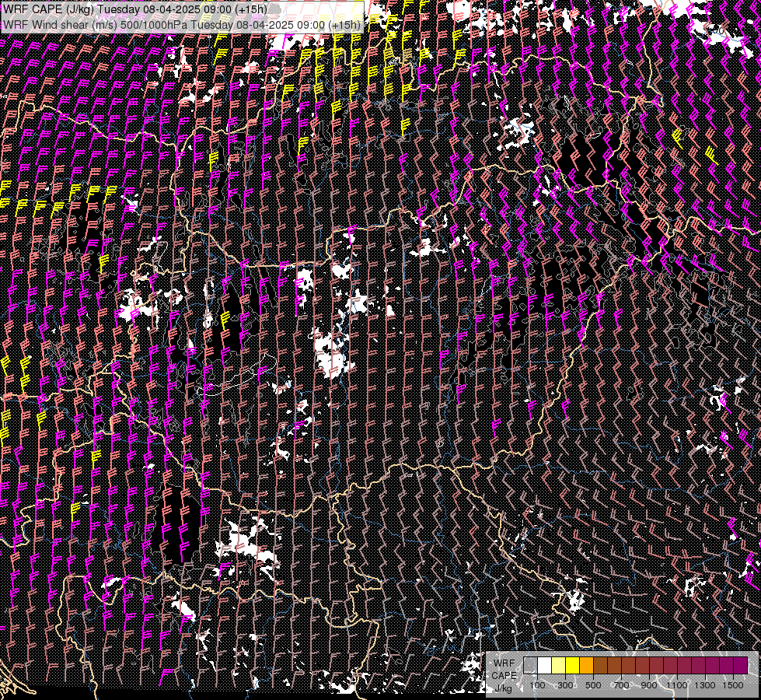
Task: Click the '100' legend value
Action: point(537,685)
